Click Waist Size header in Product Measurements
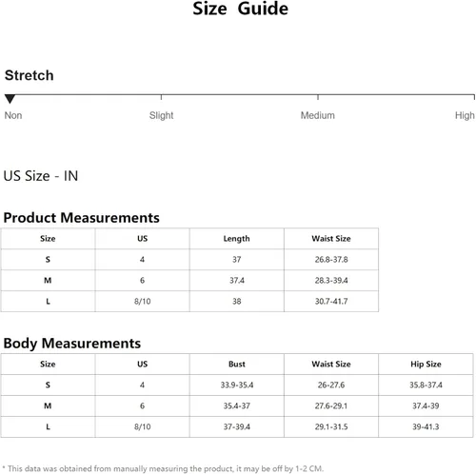 pos(331,239)
